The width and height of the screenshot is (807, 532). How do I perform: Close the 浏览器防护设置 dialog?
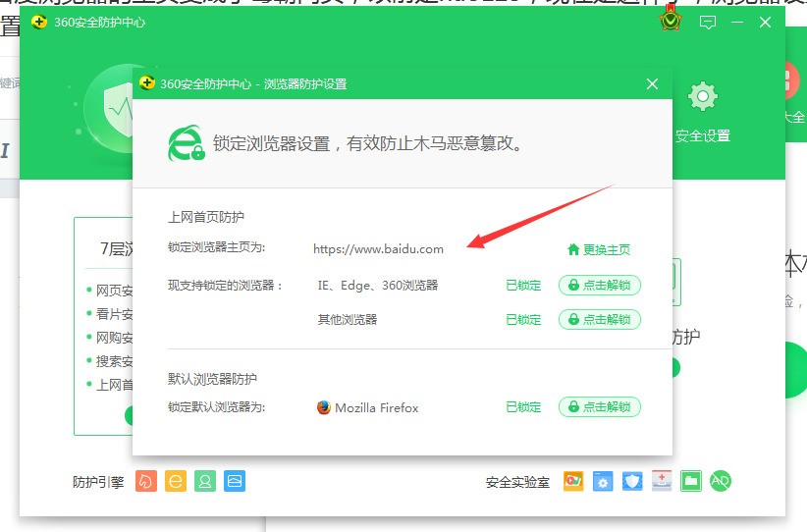652,83
